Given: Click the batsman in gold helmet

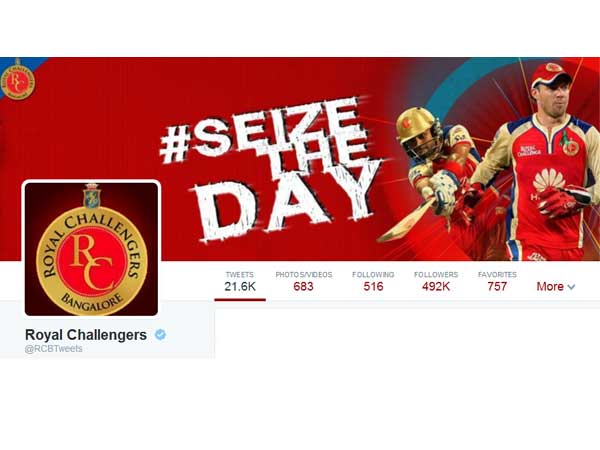Looking at the screenshot, I should pos(437,176).
